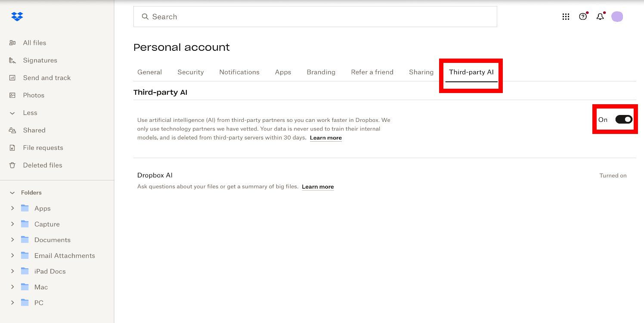The image size is (644, 323).
Task: Open File requests
Action: [x=43, y=148]
